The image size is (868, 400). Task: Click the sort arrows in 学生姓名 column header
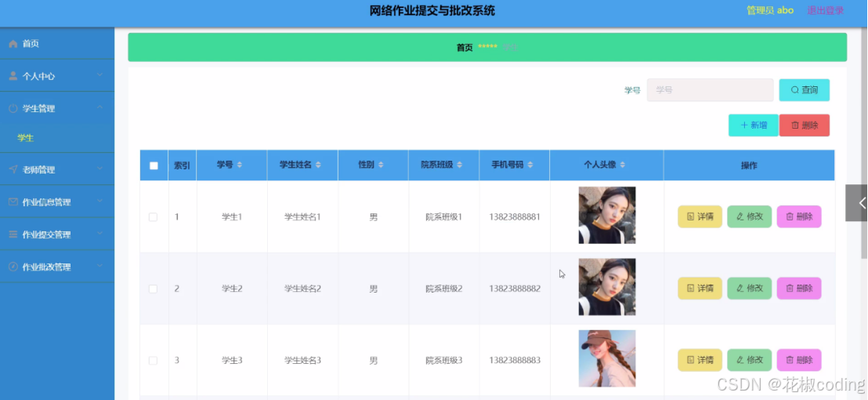pos(318,165)
